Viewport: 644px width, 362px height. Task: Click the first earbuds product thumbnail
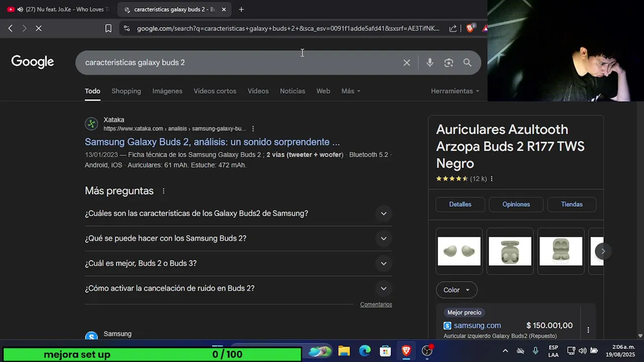coord(459,251)
